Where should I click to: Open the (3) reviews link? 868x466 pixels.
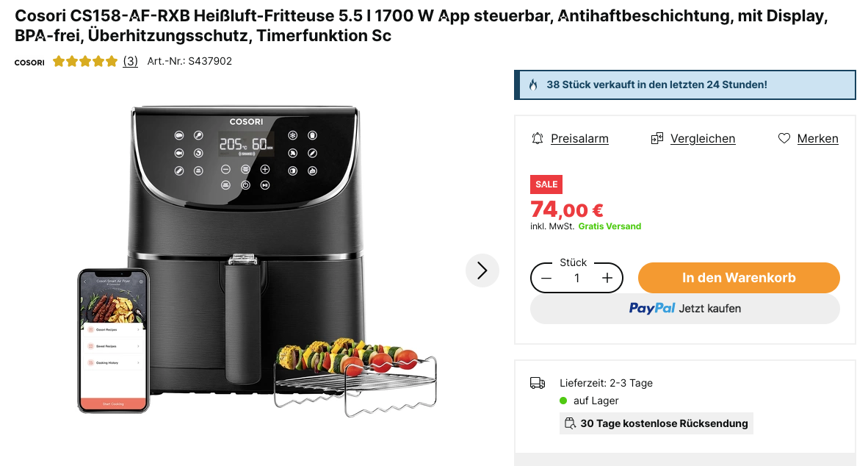coord(130,61)
